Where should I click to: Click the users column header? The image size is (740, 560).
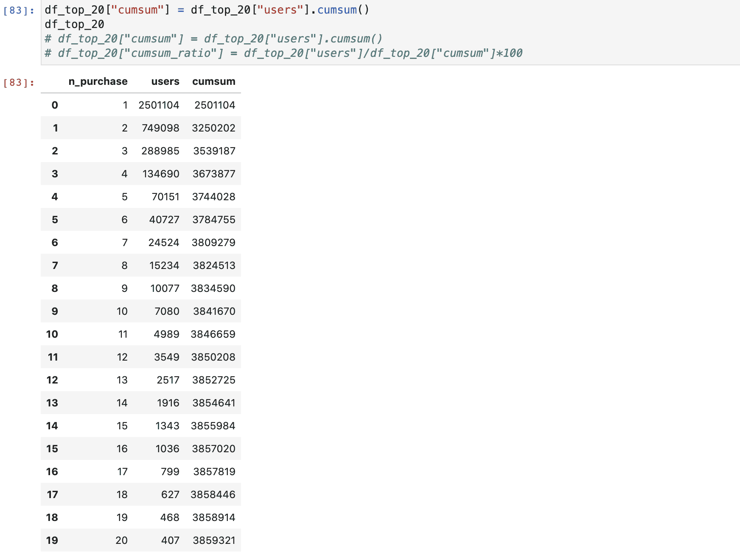point(165,81)
